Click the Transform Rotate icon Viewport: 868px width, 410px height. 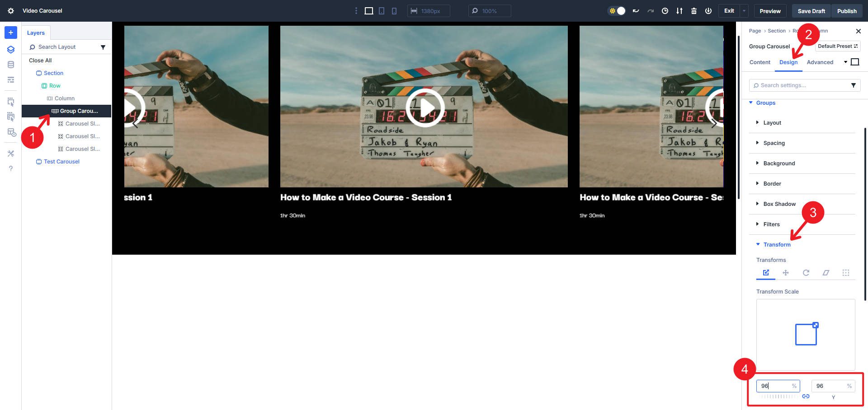tap(806, 273)
